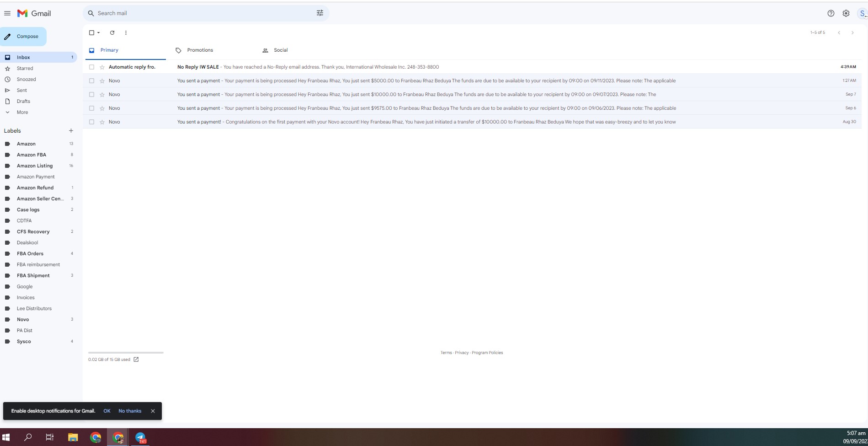Screen dimensions: 868x446
Task: Select the Novo $9575.00 email checkbox
Action: tap(91, 108)
